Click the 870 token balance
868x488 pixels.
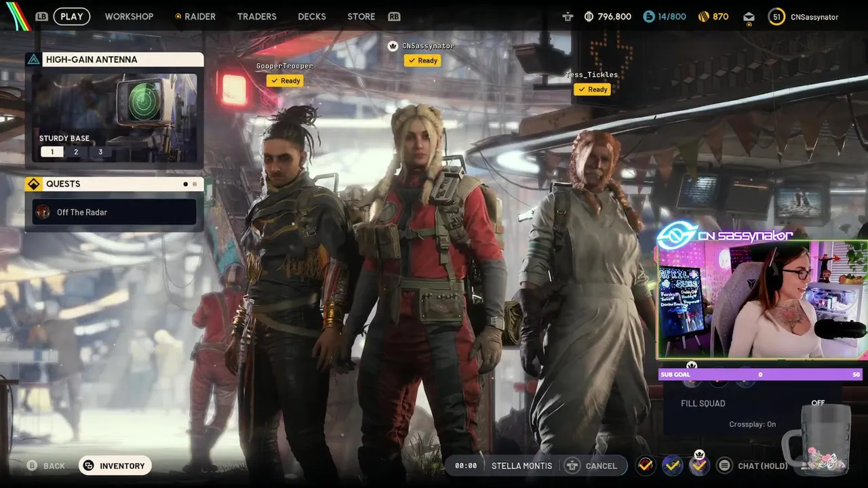pyautogui.click(x=721, y=16)
